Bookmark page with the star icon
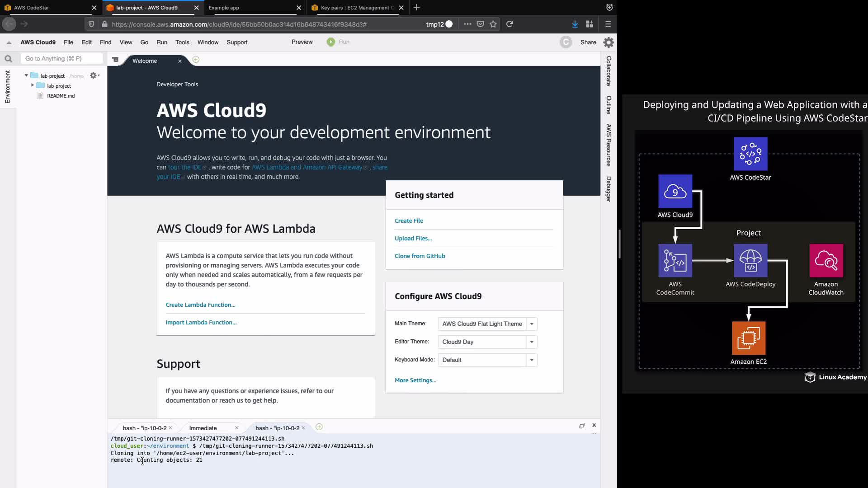This screenshot has height=488, width=868. 493,24
